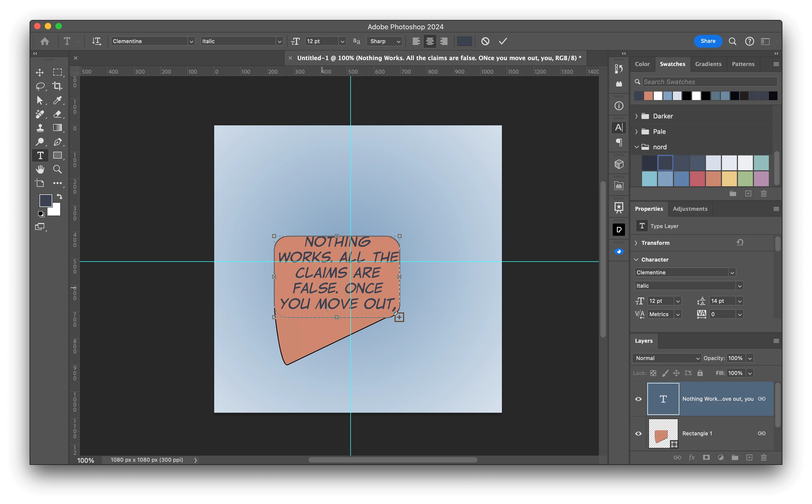Open the Adjustments tab
The height and width of the screenshot is (504, 812).
(689, 209)
